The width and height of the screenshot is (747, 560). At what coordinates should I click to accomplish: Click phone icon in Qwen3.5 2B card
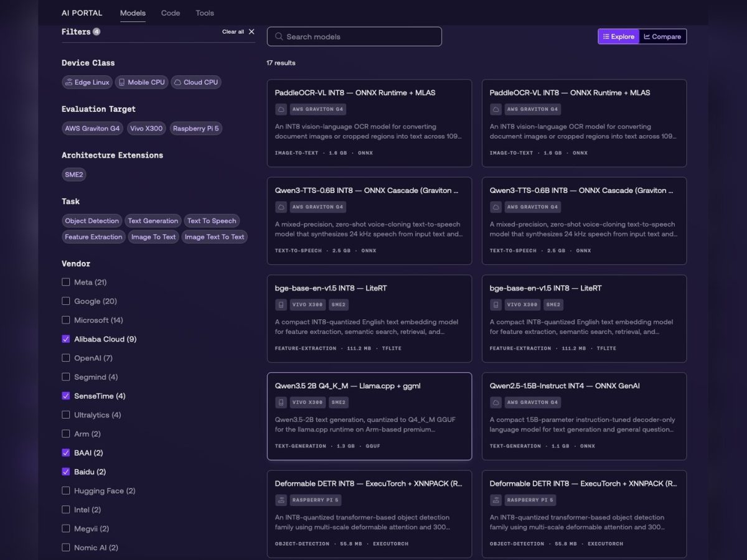tap(281, 403)
